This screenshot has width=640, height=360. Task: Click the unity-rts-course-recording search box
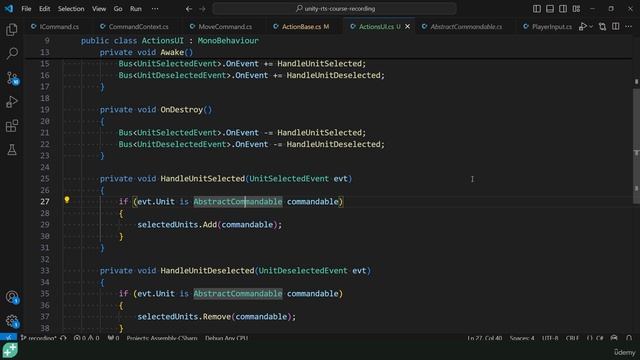point(334,9)
